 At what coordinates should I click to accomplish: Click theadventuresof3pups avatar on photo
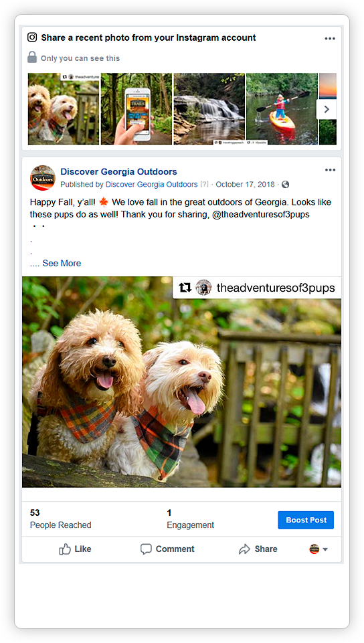(203, 288)
